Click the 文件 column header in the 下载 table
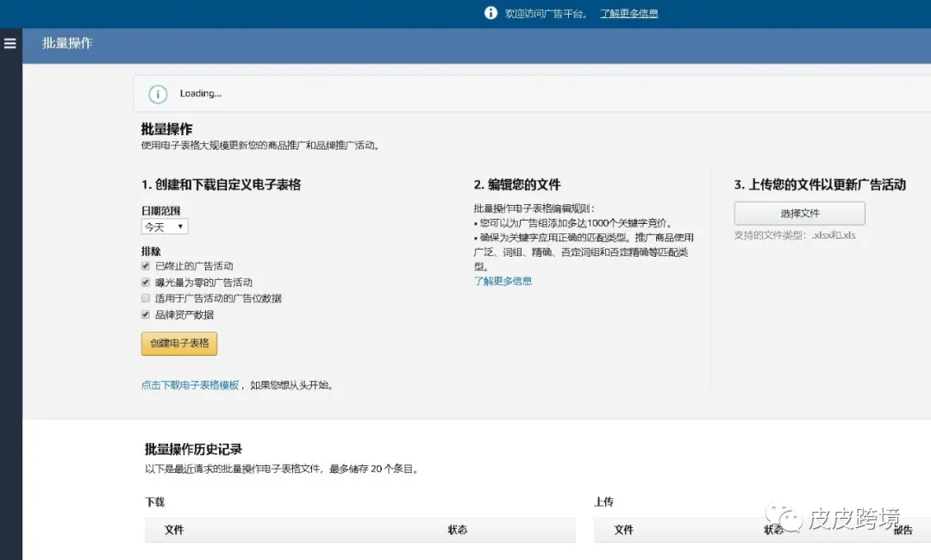The image size is (931, 560). coord(174,530)
